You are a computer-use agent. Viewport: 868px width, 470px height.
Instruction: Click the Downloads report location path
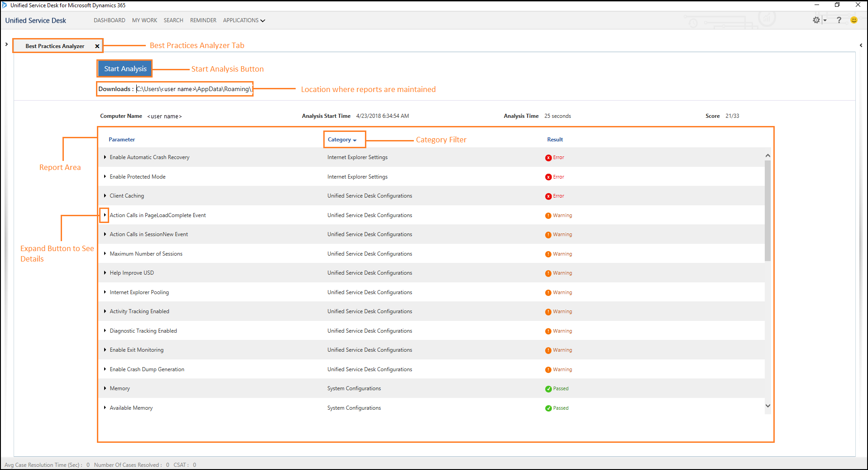pos(194,89)
